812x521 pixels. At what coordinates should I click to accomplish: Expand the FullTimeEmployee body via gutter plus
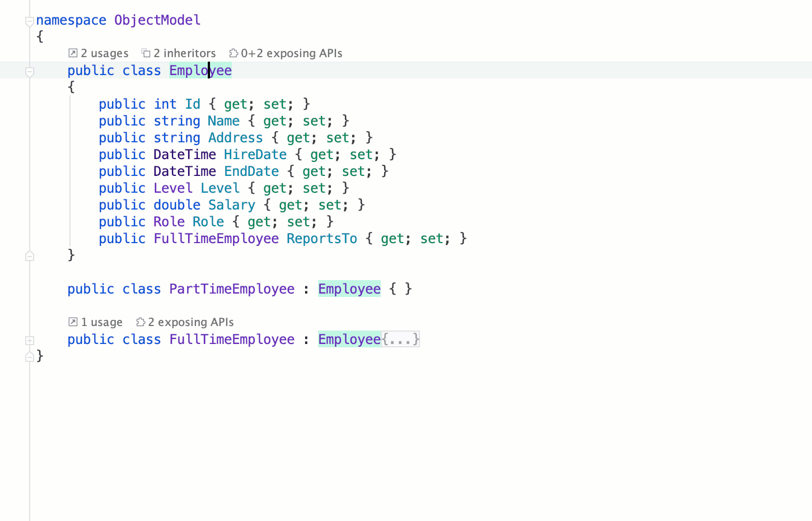(29, 340)
